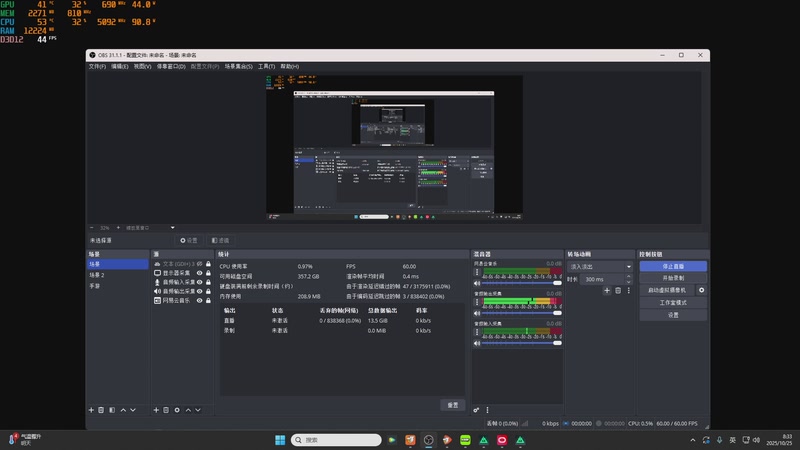Screen dimensions: 800x450
Task: Add a transition with plus icon
Action: [607, 290]
